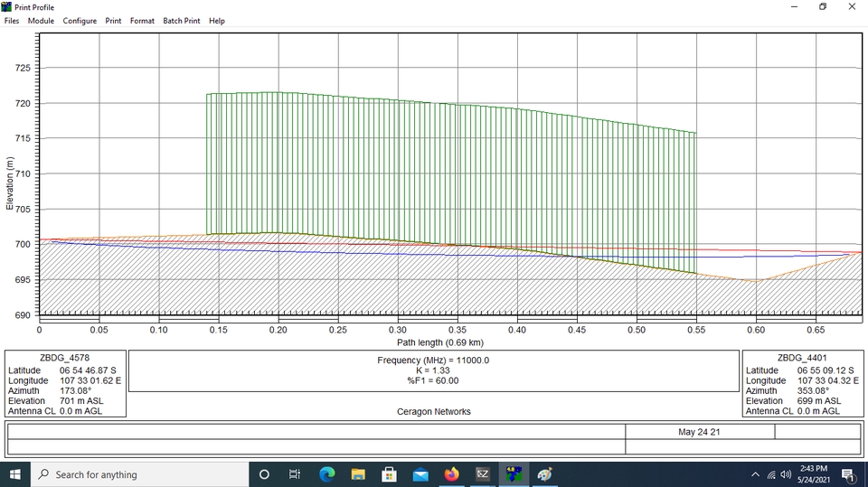Open Microsoft Store from the taskbar

[389, 474]
